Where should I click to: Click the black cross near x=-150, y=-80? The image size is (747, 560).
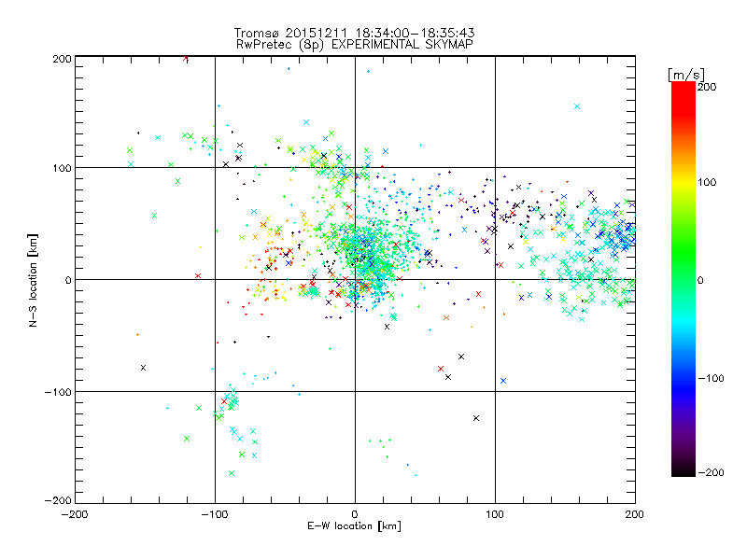pyautogui.click(x=144, y=368)
